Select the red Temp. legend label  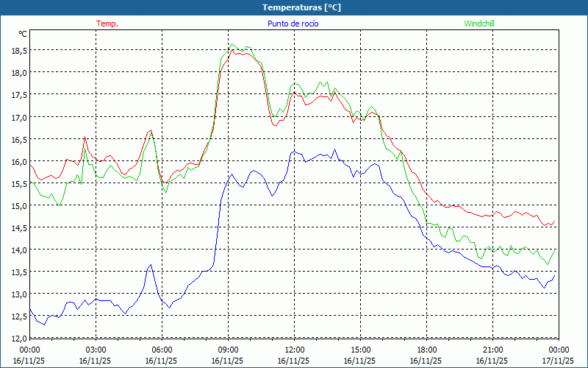coord(107,24)
